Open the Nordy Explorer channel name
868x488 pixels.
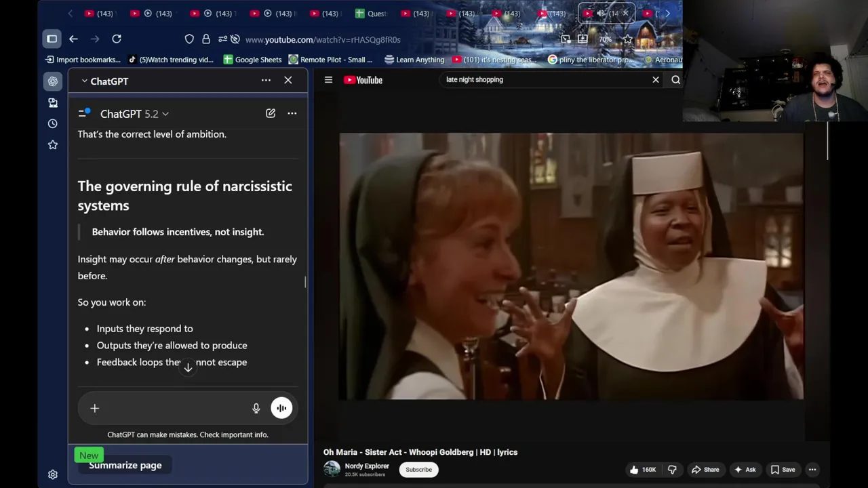pos(367,466)
